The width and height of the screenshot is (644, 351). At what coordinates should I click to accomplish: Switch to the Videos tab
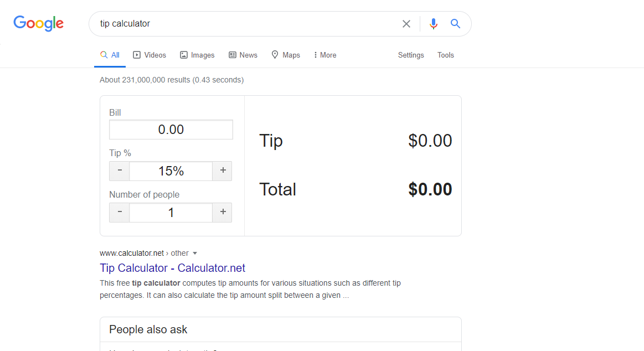point(150,55)
